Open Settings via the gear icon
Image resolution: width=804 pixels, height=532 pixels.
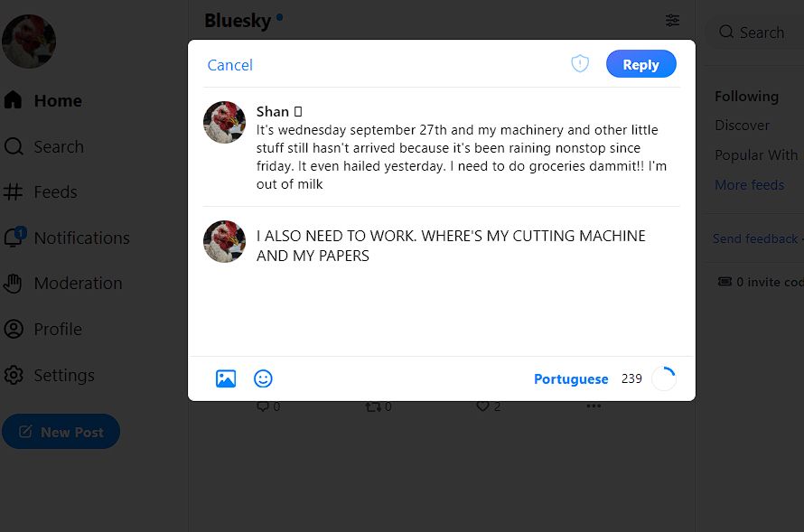click(x=14, y=375)
